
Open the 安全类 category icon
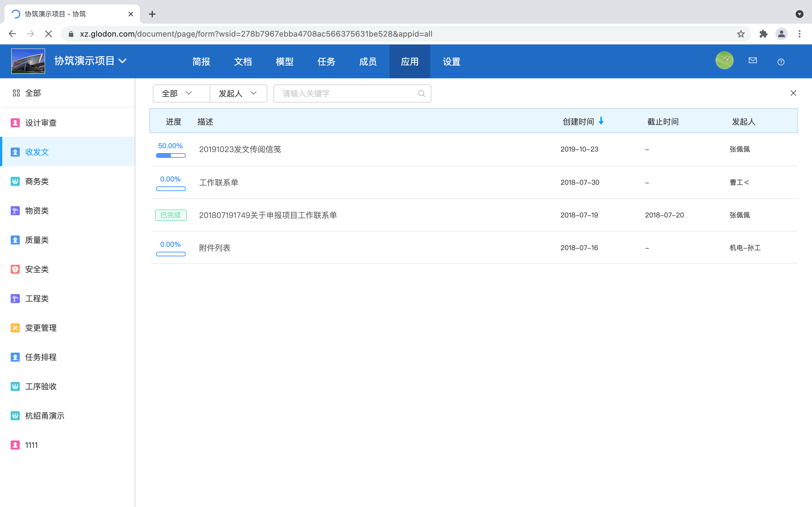coord(15,269)
